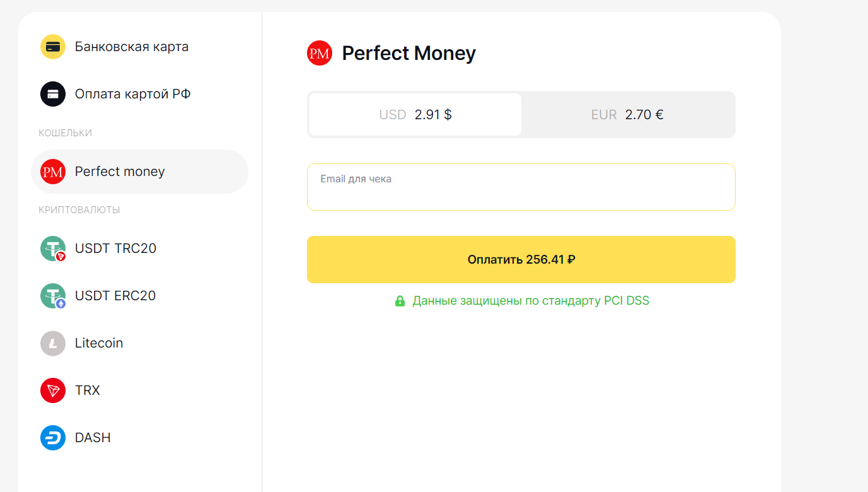This screenshot has height=492, width=868.
Task: Select TRX payment method label
Action: tap(88, 390)
